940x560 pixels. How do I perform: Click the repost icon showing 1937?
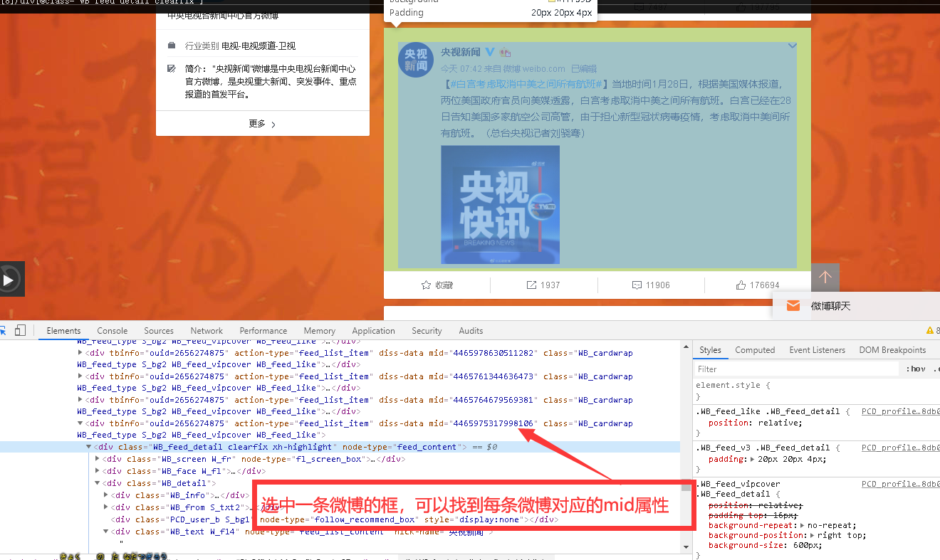tap(531, 285)
